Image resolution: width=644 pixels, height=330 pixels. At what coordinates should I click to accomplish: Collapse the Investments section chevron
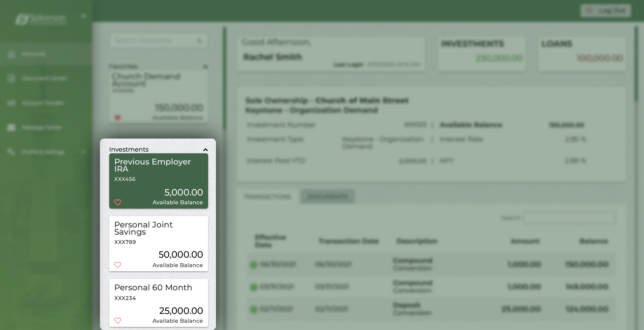click(x=206, y=150)
